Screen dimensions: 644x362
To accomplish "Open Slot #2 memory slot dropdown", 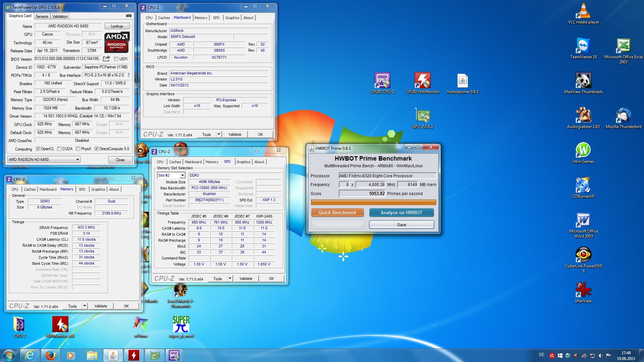I will [x=171, y=175].
